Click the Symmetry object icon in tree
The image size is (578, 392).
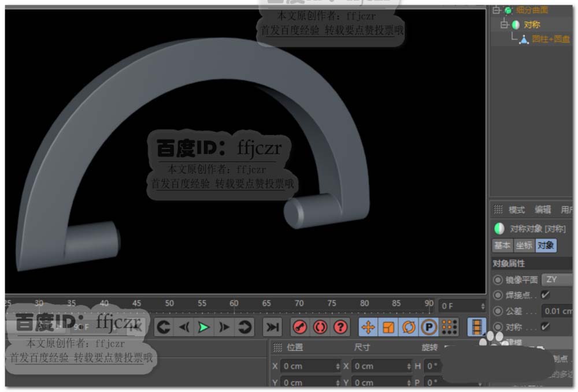pos(516,25)
